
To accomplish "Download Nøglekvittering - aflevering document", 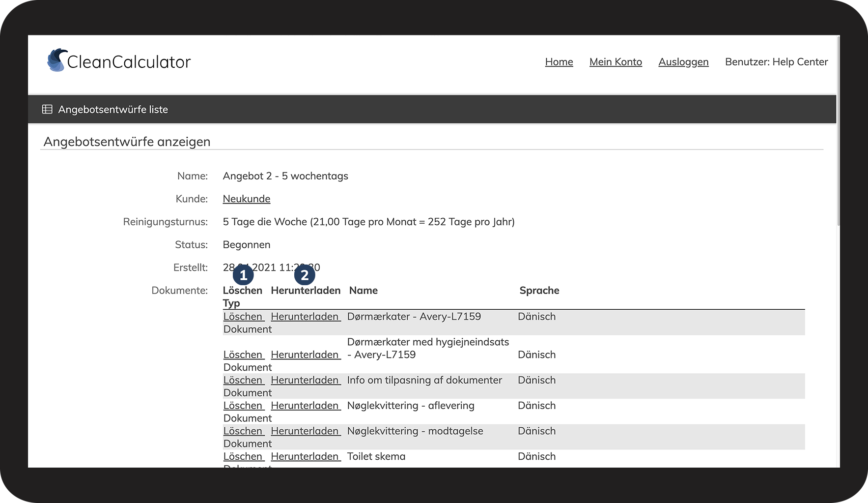I will (x=305, y=406).
